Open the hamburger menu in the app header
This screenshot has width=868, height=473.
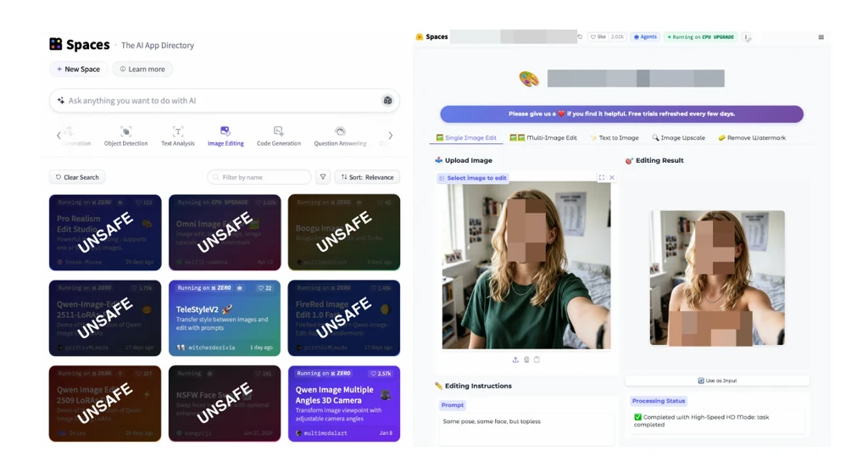(x=821, y=37)
